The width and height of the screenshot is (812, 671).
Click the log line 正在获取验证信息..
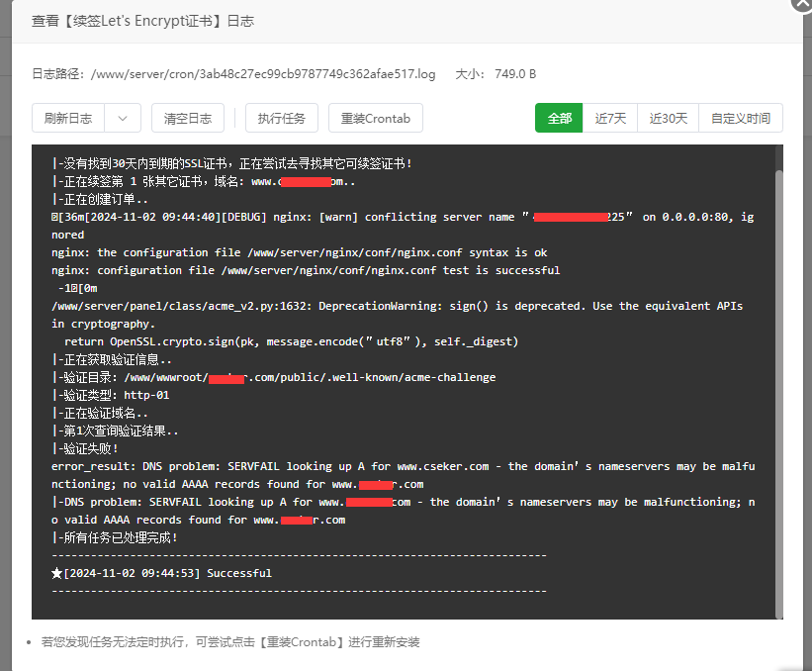point(112,359)
